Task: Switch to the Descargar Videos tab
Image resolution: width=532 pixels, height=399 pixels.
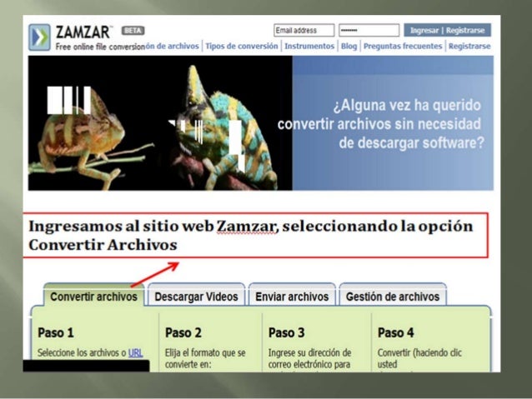Action: pos(196,297)
